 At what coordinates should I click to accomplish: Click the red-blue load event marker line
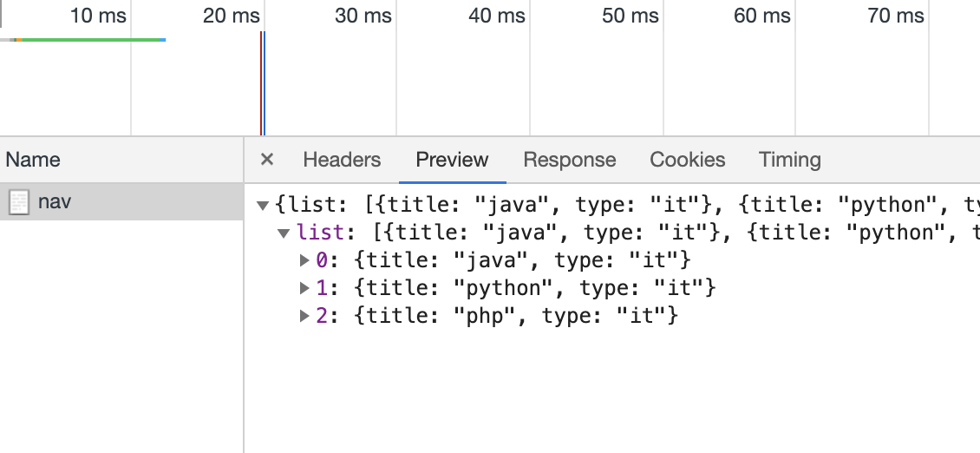(262, 82)
